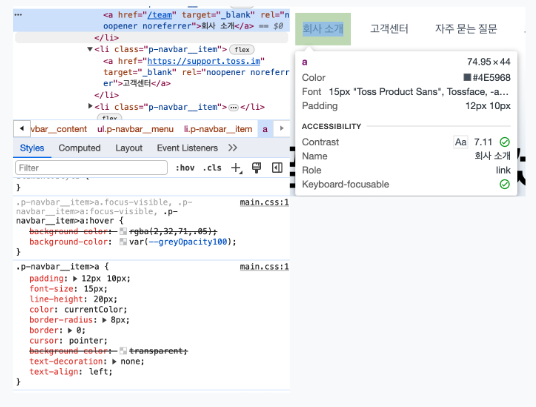536x407 pixels.
Task: Open the rendering emulation paintbrush icon
Action: [256, 167]
